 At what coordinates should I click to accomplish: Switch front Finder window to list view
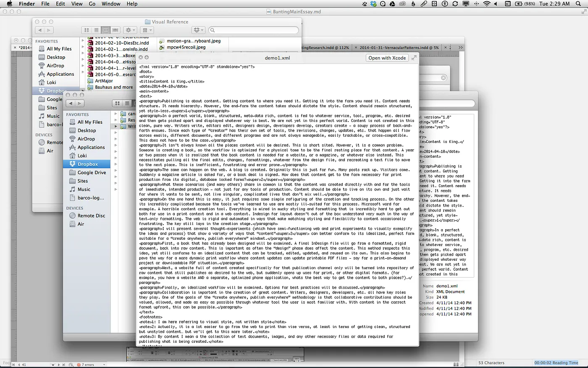[x=127, y=103]
